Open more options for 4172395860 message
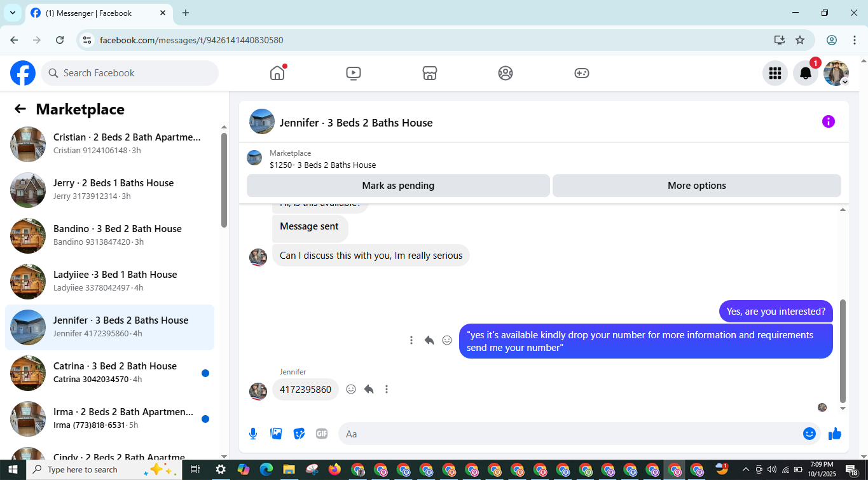868x480 pixels. (387, 389)
